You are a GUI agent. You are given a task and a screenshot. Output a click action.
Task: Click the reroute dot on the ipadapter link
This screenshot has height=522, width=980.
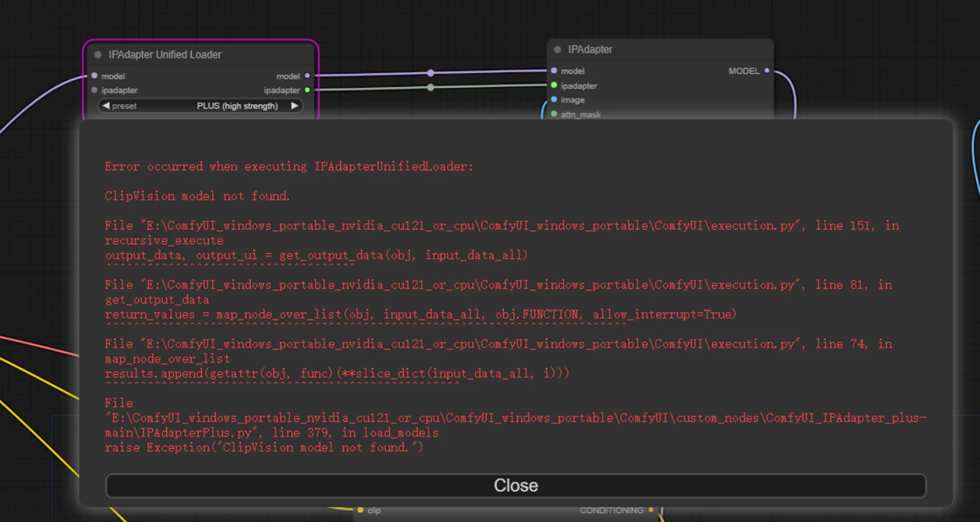coord(431,87)
